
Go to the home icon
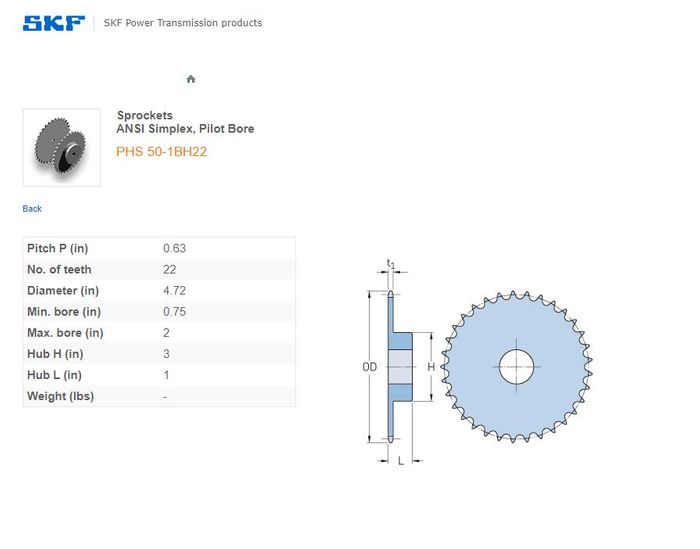tap(191, 79)
